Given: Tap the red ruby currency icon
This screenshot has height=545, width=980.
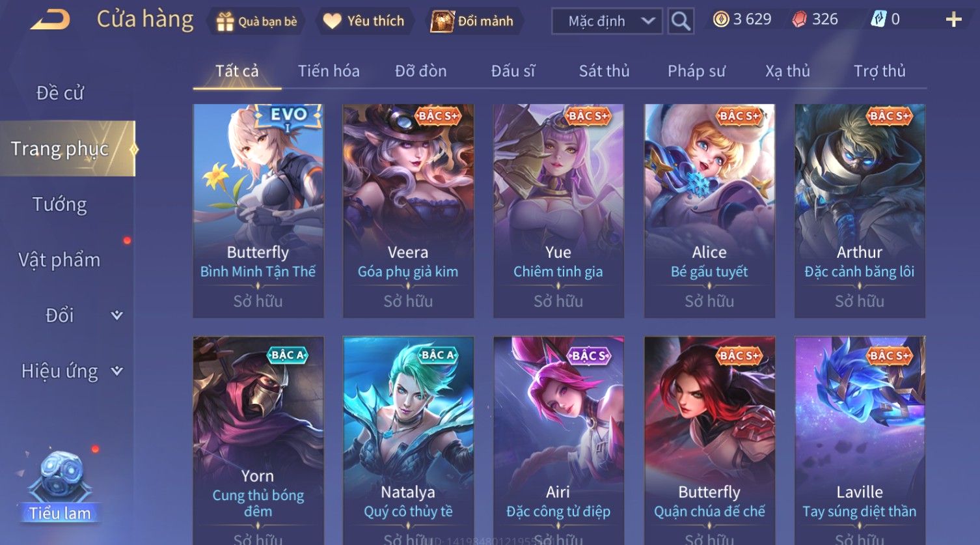Looking at the screenshot, I should coord(799,20).
